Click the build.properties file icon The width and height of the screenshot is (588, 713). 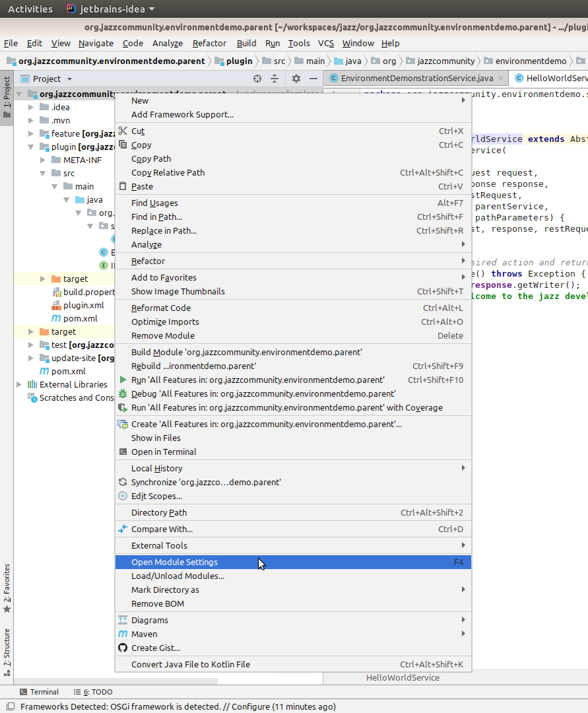[x=56, y=292]
